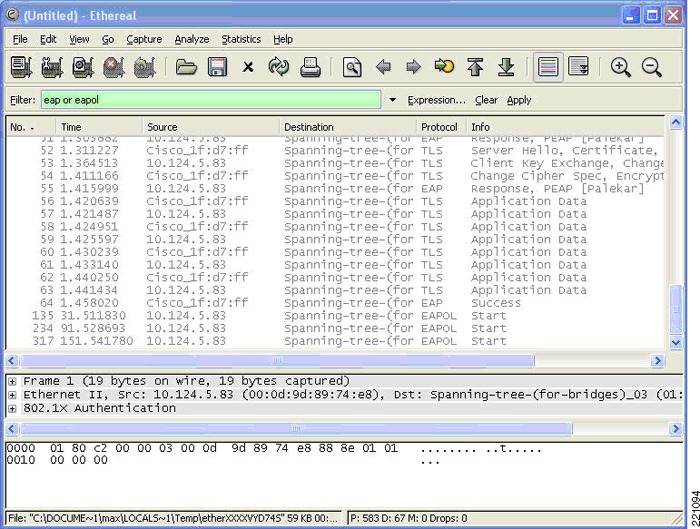Image resolution: width=700 pixels, height=529 pixels.
Task: Sort by the Protocol column header
Action: coord(441,127)
